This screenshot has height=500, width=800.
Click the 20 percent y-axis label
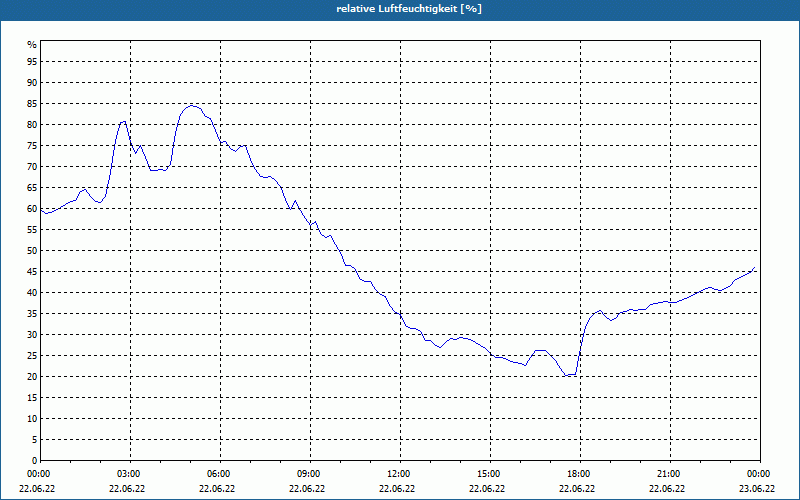coord(32,377)
